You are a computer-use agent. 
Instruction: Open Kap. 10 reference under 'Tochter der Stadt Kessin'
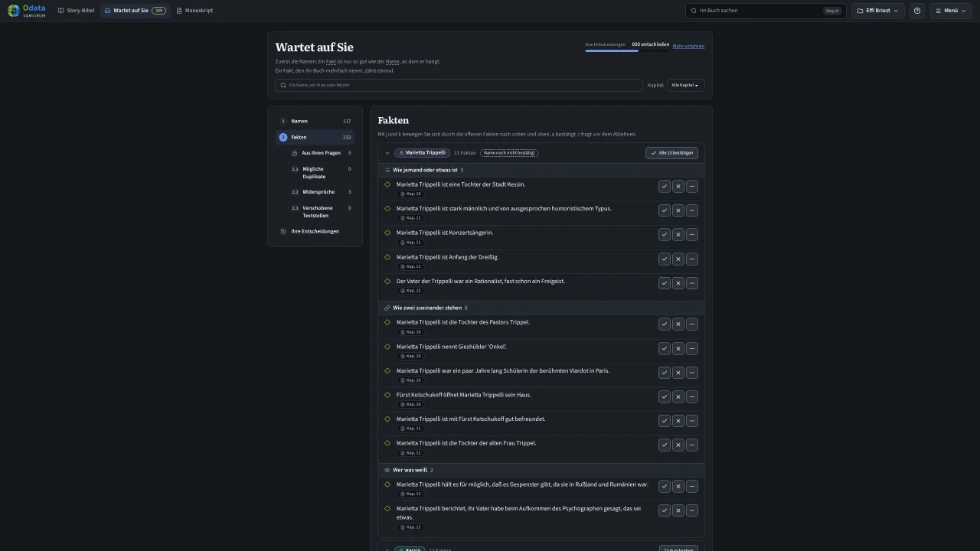pyautogui.click(x=411, y=194)
